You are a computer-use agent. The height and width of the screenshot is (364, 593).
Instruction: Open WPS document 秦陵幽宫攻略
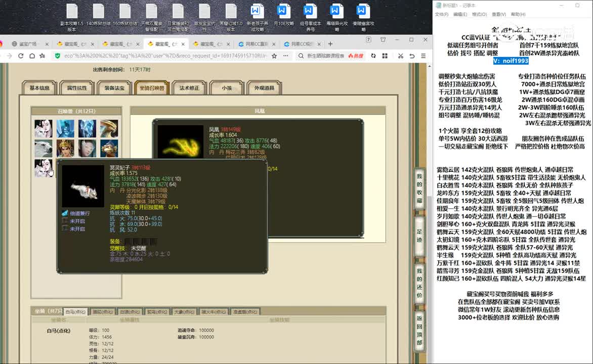click(363, 17)
